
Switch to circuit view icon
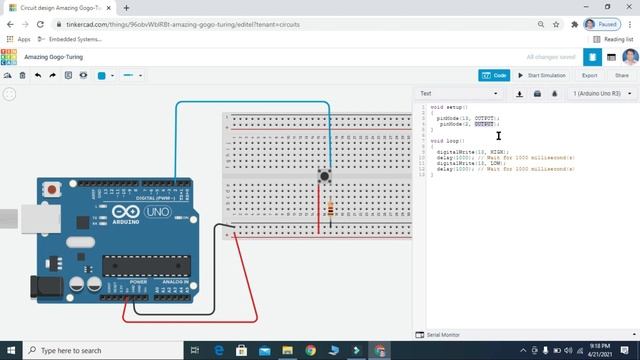click(x=592, y=57)
